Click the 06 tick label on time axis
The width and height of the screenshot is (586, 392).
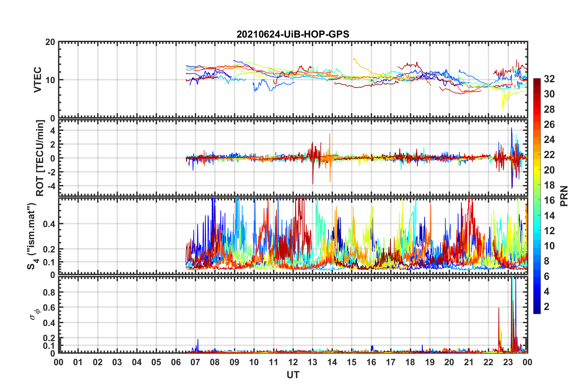tap(176, 362)
